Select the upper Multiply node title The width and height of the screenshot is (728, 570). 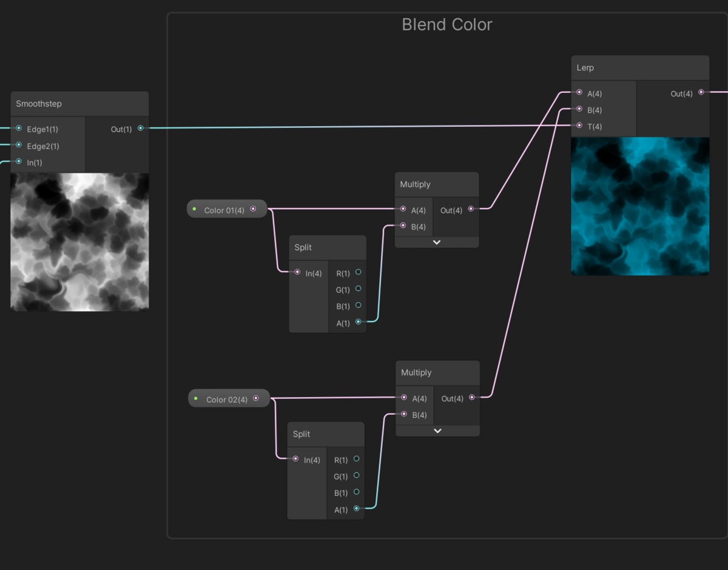(416, 184)
